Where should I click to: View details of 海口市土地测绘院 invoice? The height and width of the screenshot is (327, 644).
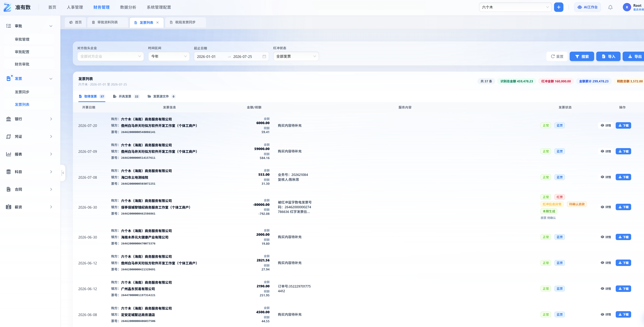pyautogui.click(x=606, y=177)
